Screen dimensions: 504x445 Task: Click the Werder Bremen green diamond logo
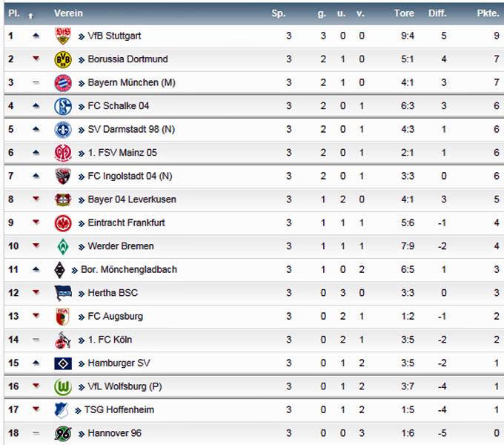63,247
